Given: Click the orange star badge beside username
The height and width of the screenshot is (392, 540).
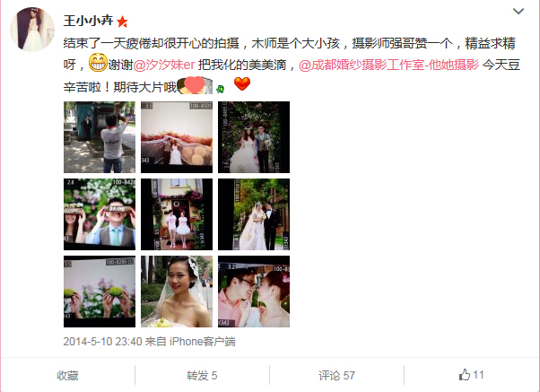Looking at the screenshot, I should (x=122, y=22).
